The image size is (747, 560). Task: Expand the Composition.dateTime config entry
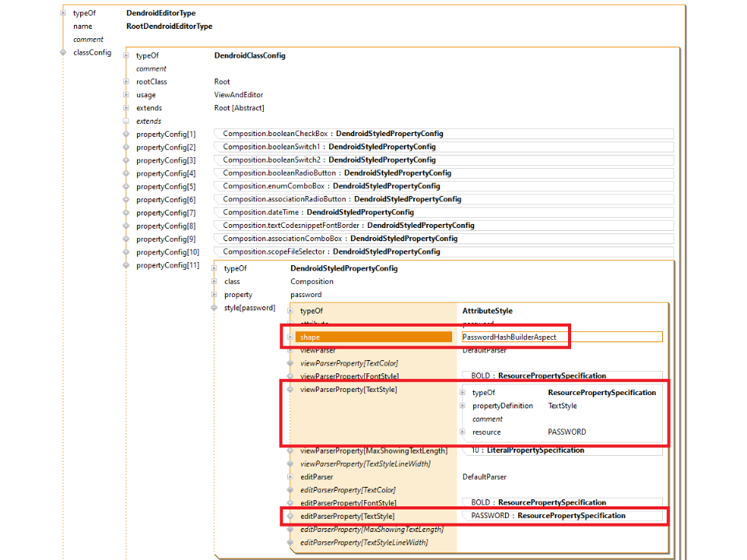(317, 212)
